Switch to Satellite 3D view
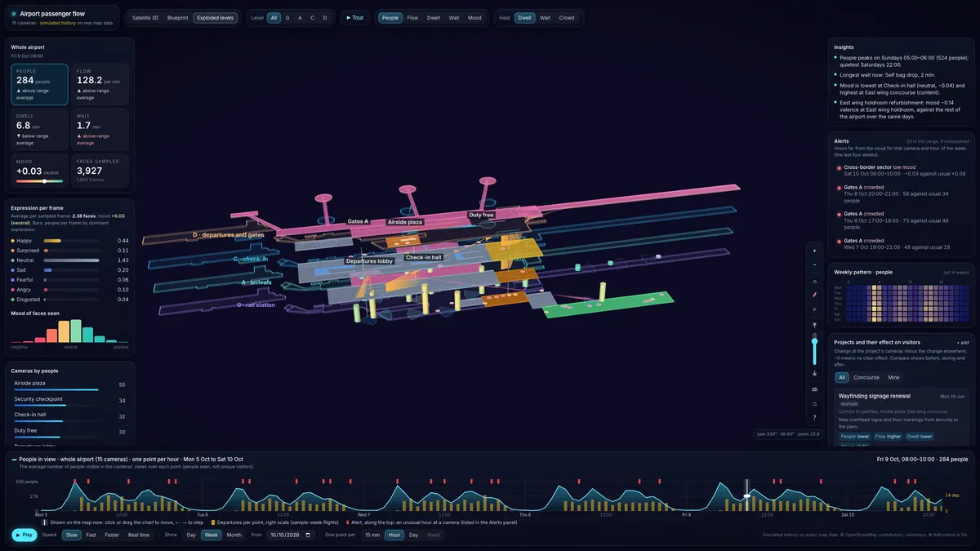The height and width of the screenshot is (551, 980). pyautogui.click(x=145, y=17)
